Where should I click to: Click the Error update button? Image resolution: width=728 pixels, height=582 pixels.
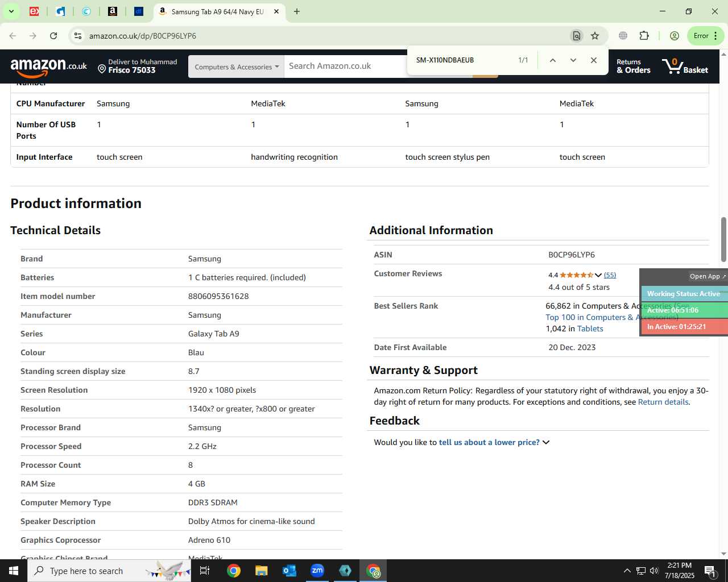705,36
